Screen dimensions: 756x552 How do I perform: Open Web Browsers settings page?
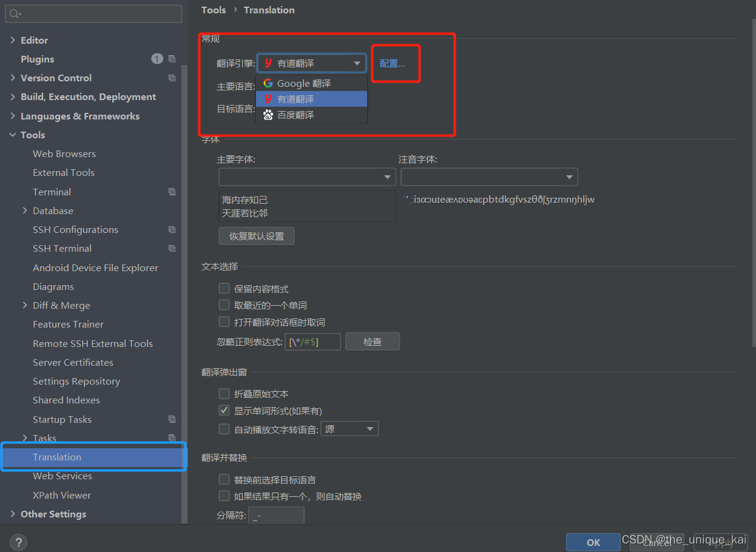[x=64, y=154]
